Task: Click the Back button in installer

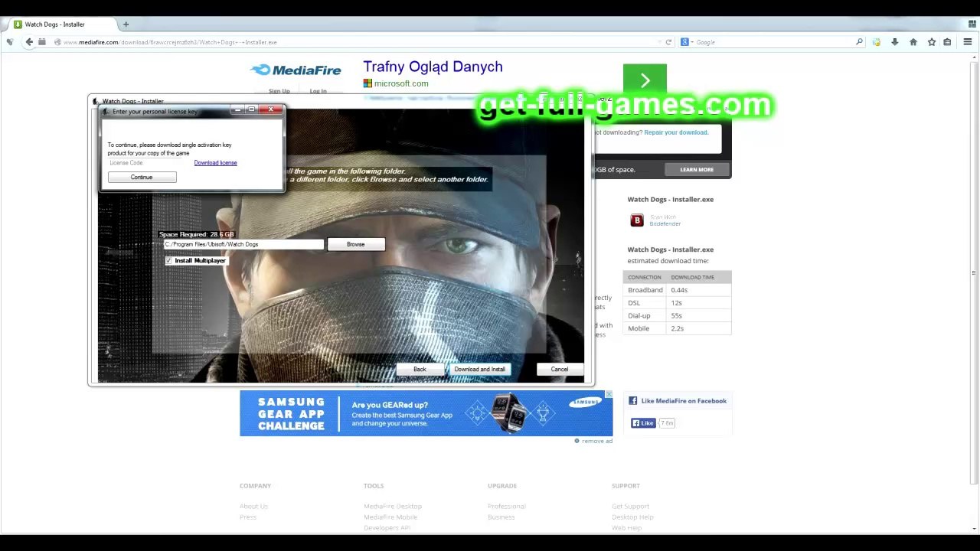Action: point(420,370)
